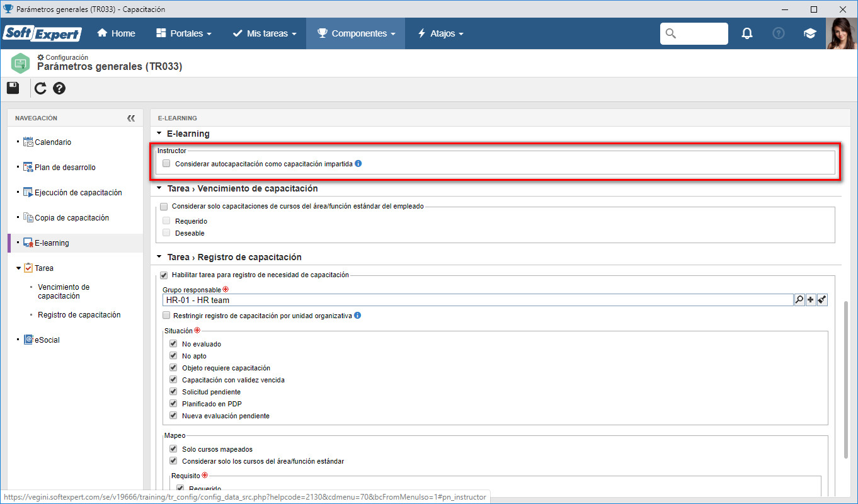
Task: Open the Mis tareas menu
Action: (265, 33)
